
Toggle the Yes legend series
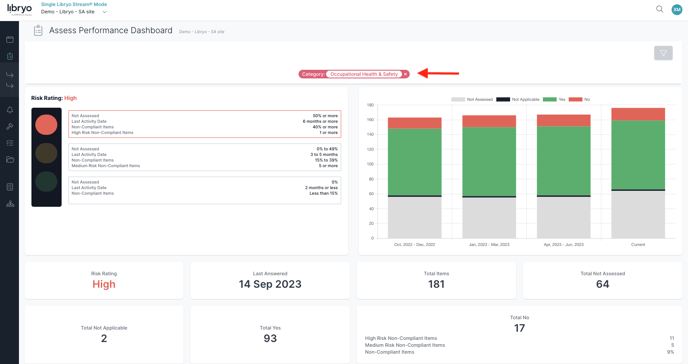click(x=554, y=100)
